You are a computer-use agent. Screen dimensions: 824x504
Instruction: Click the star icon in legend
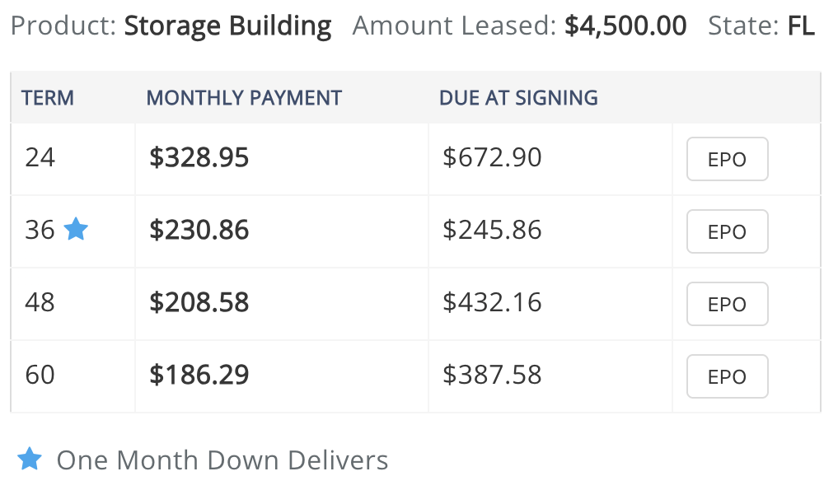30,459
